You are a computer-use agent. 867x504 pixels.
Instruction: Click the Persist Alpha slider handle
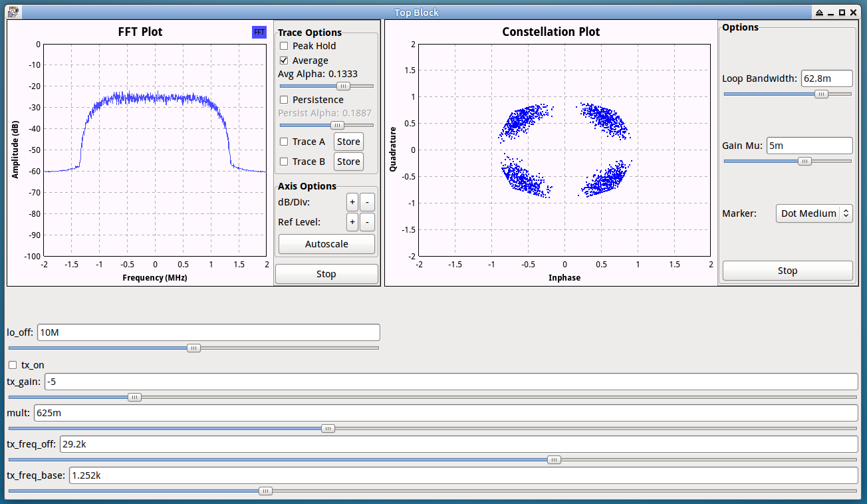click(x=338, y=125)
